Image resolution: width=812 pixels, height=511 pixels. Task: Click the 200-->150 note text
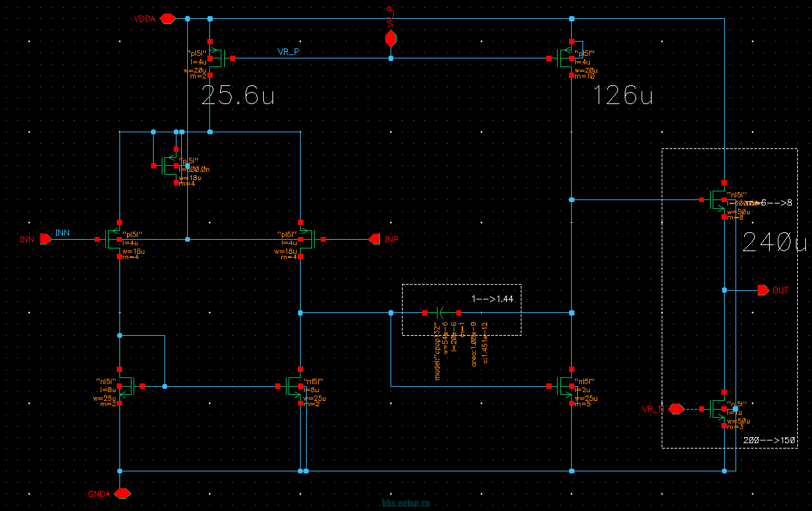[x=770, y=440]
